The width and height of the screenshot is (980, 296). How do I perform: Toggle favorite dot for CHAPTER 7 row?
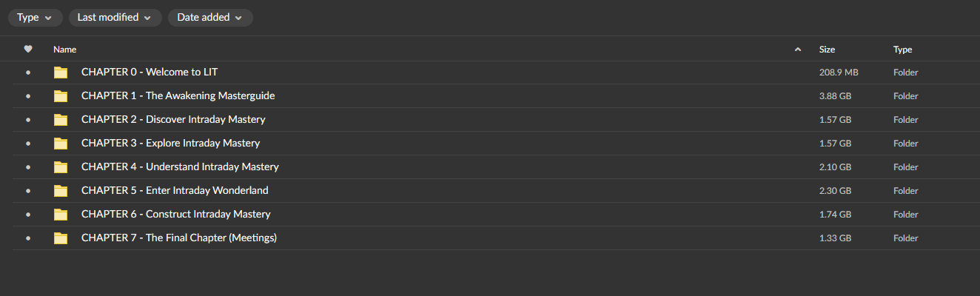[x=28, y=238]
